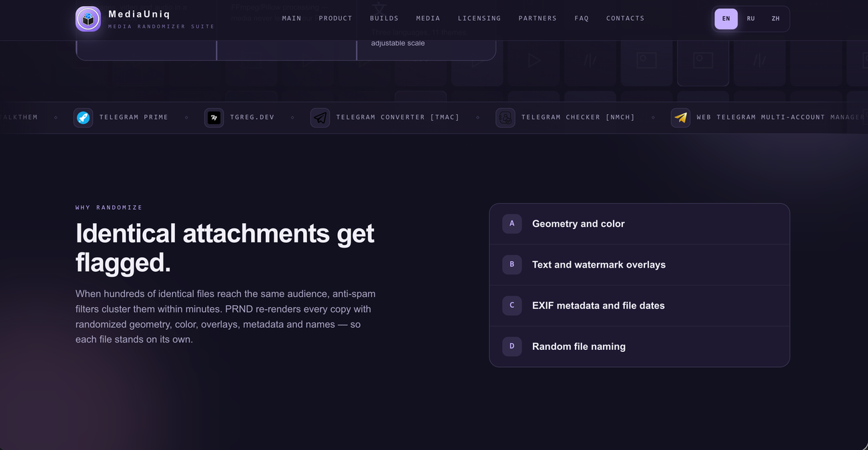Click the "adjustable scale" text

pyautogui.click(x=398, y=43)
